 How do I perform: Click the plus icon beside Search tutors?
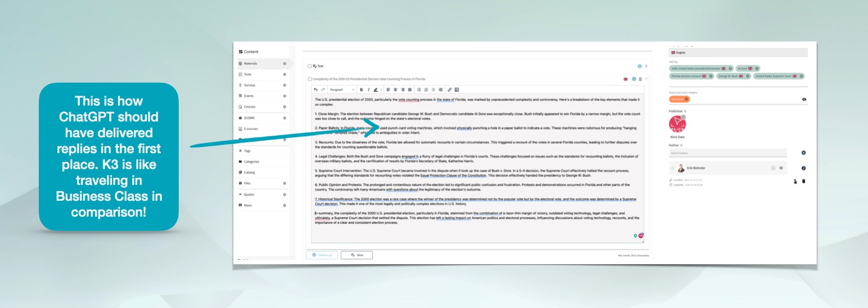804,153
